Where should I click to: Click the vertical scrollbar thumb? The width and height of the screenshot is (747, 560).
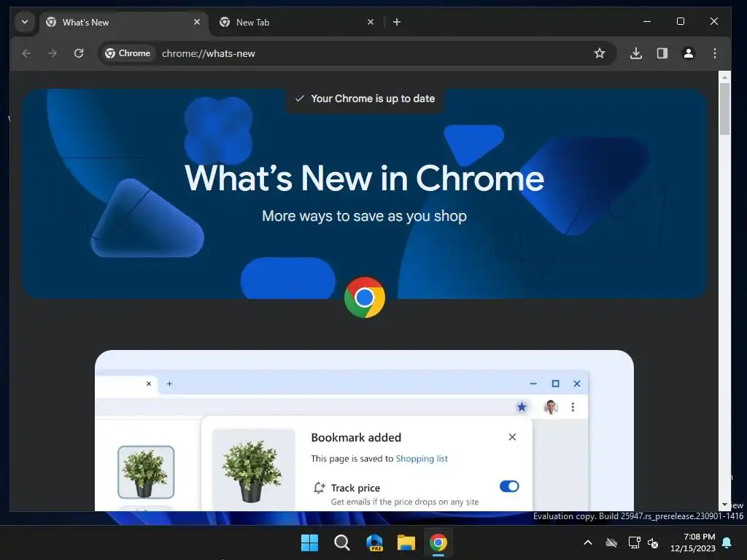coord(724,109)
